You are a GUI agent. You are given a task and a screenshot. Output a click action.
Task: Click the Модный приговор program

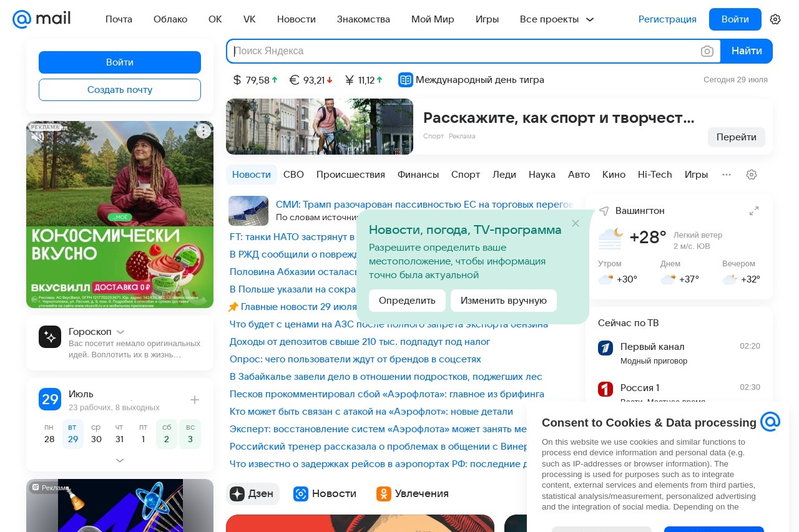click(654, 361)
